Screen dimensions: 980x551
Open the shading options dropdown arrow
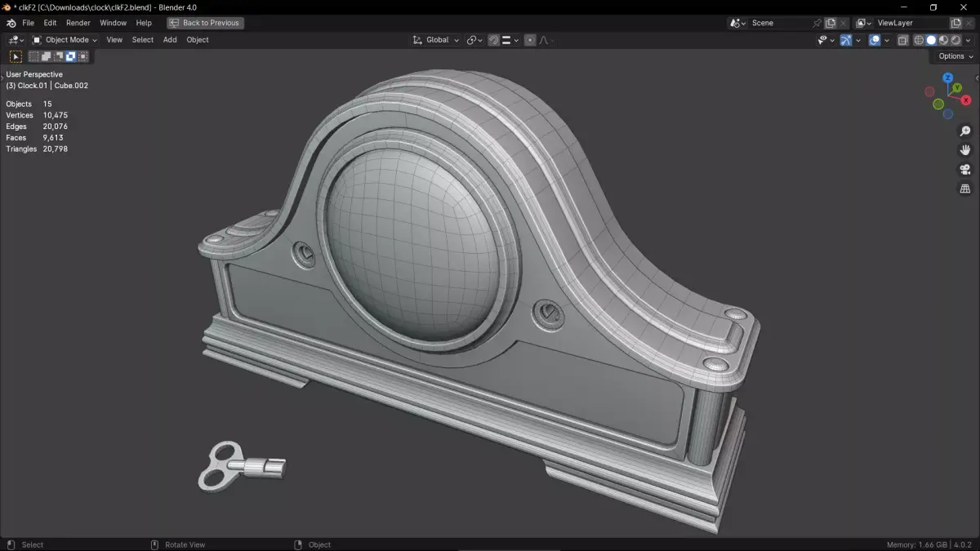click(967, 40)
